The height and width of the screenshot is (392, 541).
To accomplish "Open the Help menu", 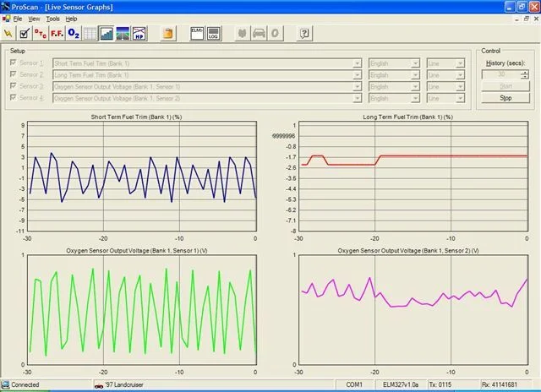I will 71,19.
